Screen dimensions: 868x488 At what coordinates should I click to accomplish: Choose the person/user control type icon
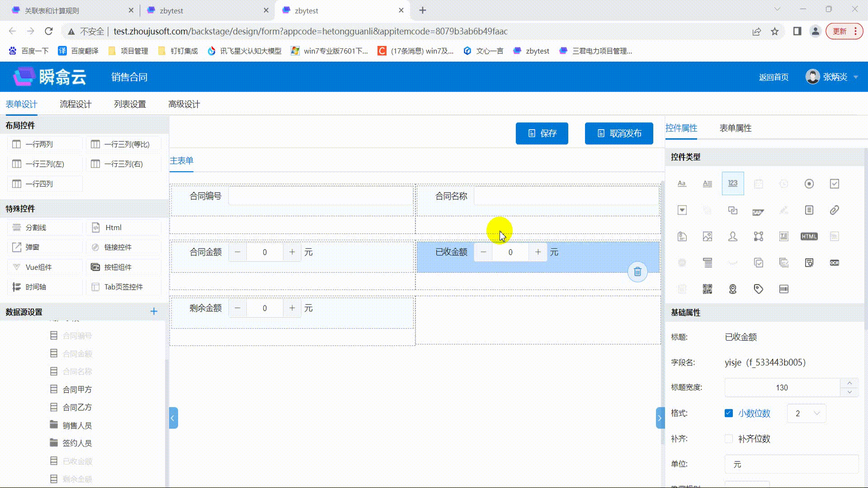[733, 236]
